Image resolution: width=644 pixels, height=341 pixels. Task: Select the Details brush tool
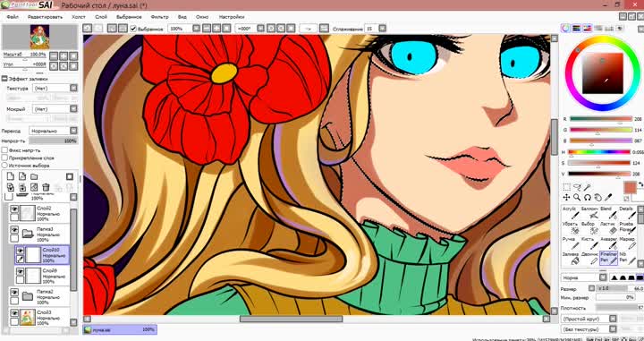(627, 212)
